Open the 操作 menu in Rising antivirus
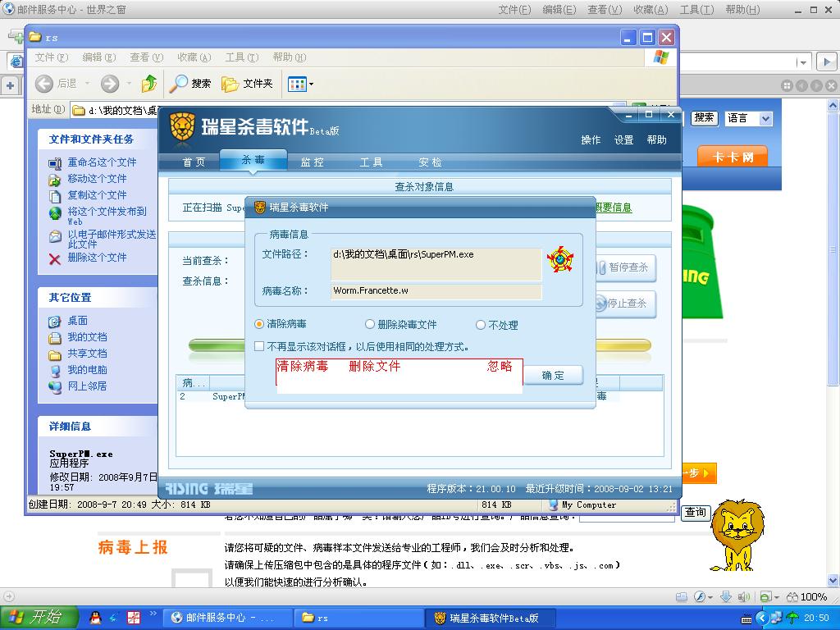The image size is (840, 630). pyautogui.click(x=591, y=139)
